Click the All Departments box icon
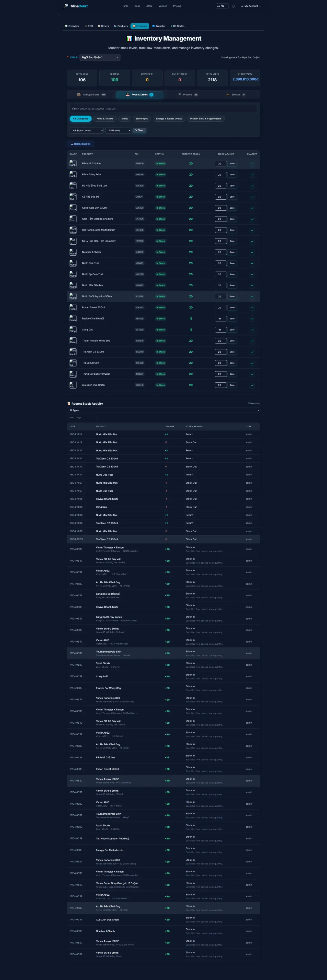The height and width of the screenshot is (980, 327). click(79, 95)
